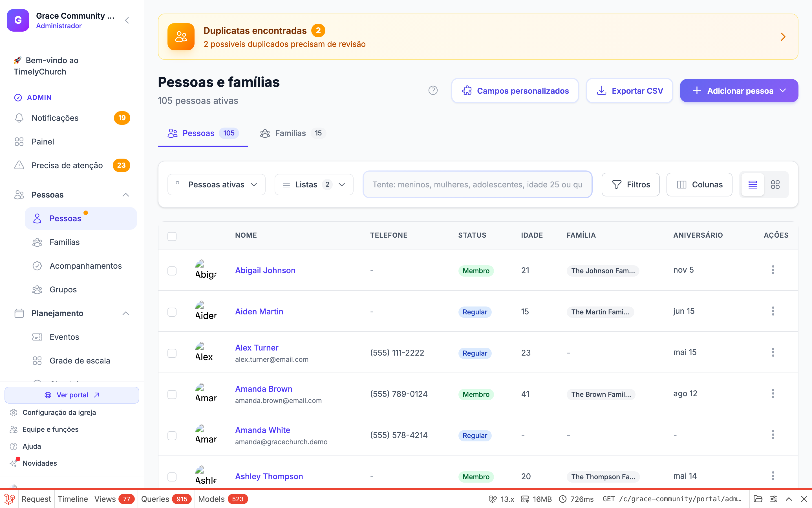Switch to list view layout icon
Image resolution: width=812 pixels, height=508 pixels.
point(753,185)
